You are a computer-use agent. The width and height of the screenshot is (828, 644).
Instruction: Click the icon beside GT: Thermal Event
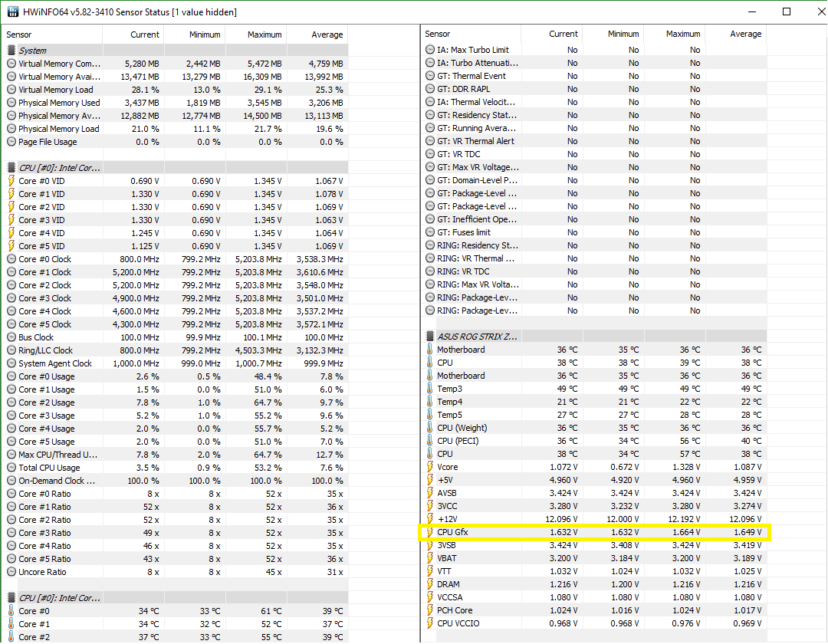click(430, 75)
